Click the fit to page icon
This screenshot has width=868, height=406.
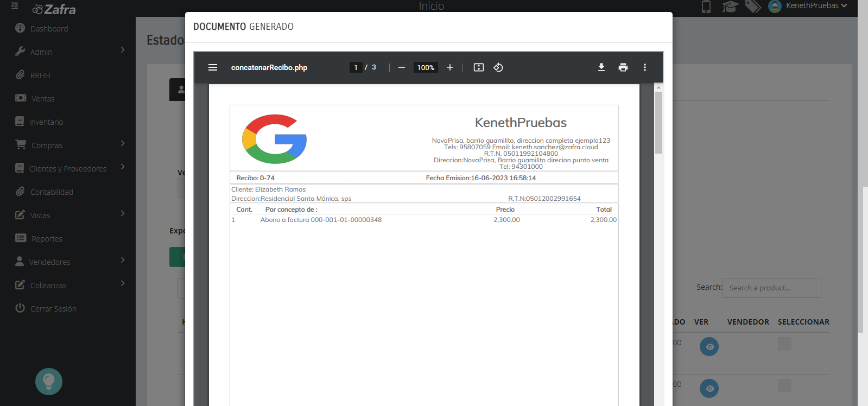[x=479, y=67]
